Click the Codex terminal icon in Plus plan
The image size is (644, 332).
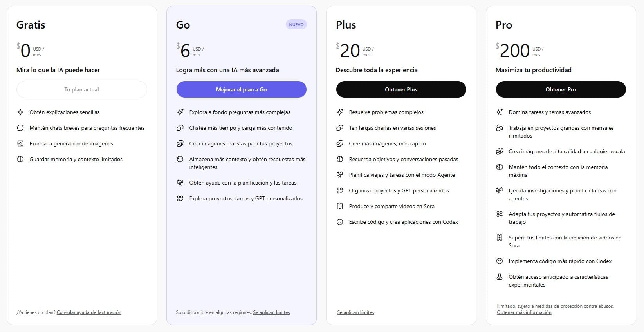coord(339,222)
